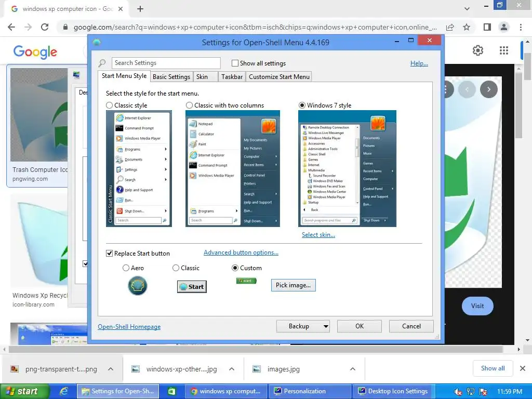
Task: Click the Cancel button
Action: (x=411, y=326)
